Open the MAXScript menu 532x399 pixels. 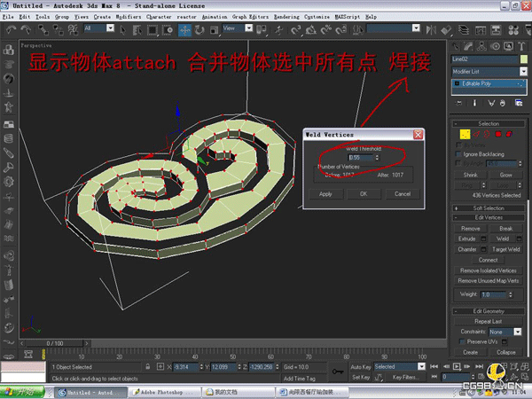(348, 17)
